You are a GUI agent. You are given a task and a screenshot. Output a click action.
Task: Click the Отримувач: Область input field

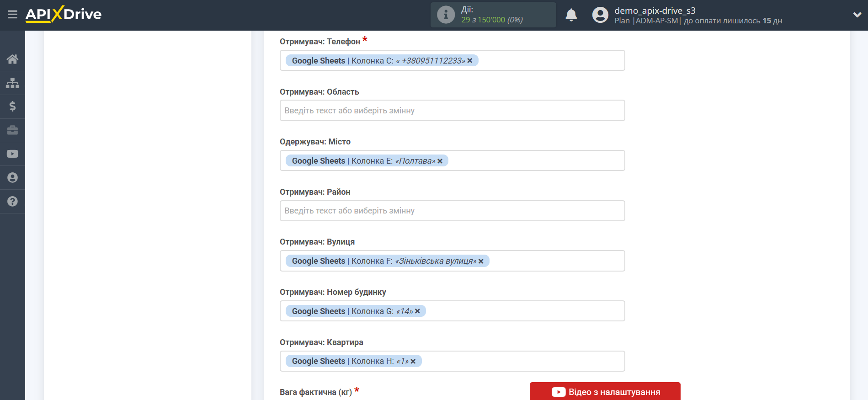[x=452, y=111]
